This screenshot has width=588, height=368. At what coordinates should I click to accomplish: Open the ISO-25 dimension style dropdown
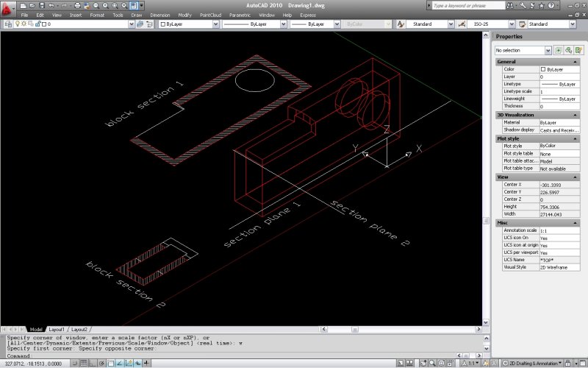coord(512,24)
